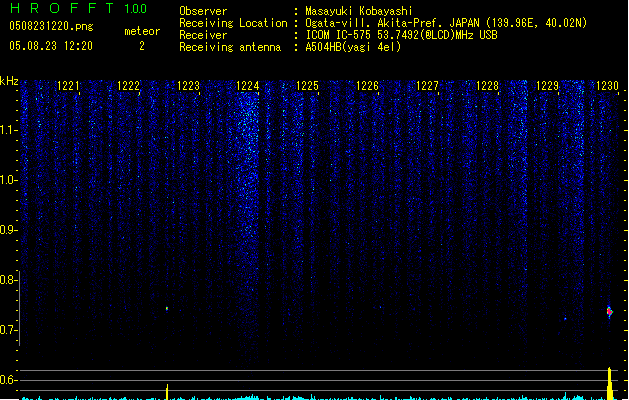Click time marker 1226
This screenshot has width=629, height=400.
pos(367,86)
